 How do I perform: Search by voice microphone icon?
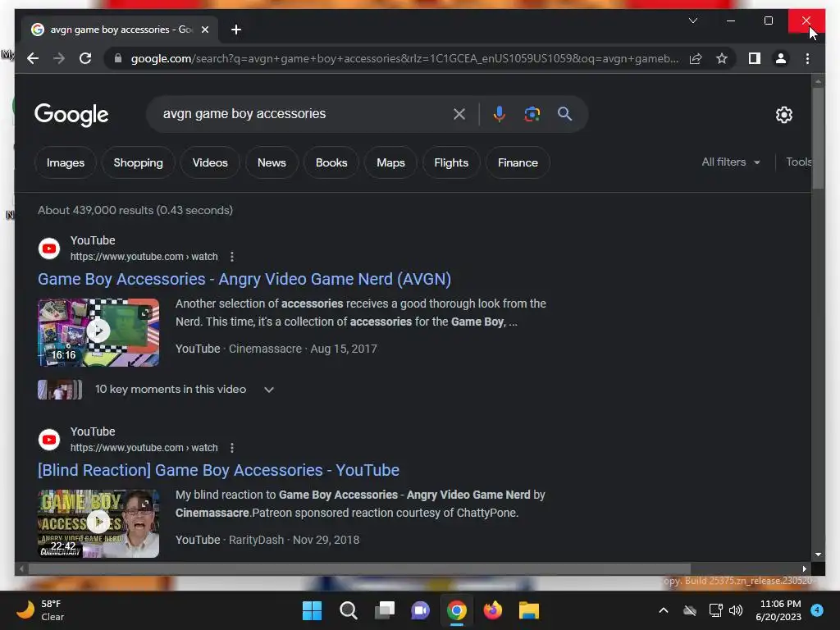pos(499,113)
